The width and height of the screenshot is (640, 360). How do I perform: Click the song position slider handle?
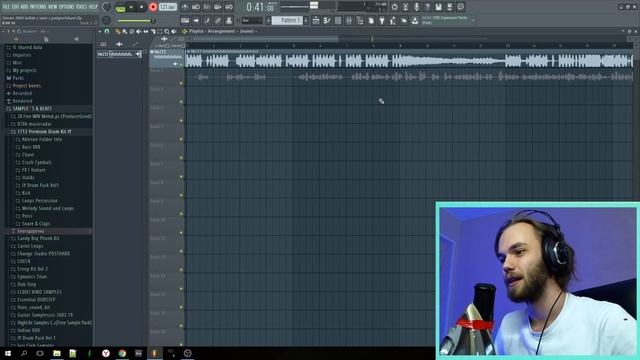pos(314,5)
